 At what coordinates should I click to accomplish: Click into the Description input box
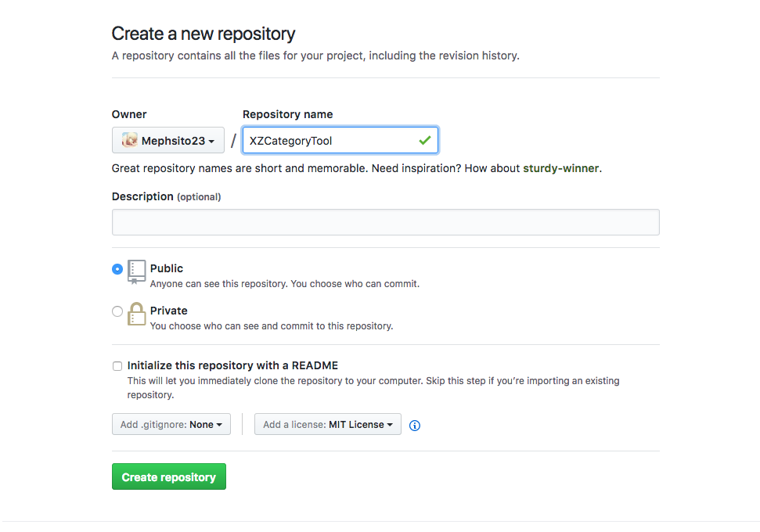click(x=385, y=222)
